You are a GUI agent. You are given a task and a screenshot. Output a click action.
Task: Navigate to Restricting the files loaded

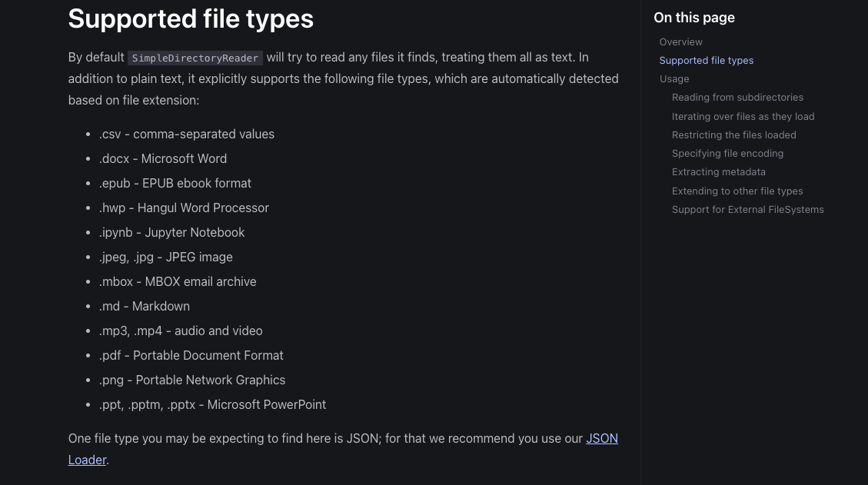[x=733, y=135]
